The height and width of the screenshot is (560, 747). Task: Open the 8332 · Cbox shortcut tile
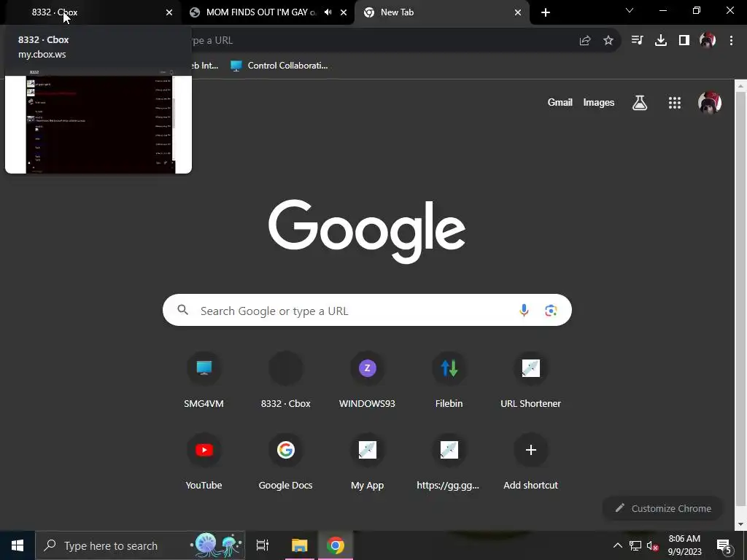coord(286,380)
